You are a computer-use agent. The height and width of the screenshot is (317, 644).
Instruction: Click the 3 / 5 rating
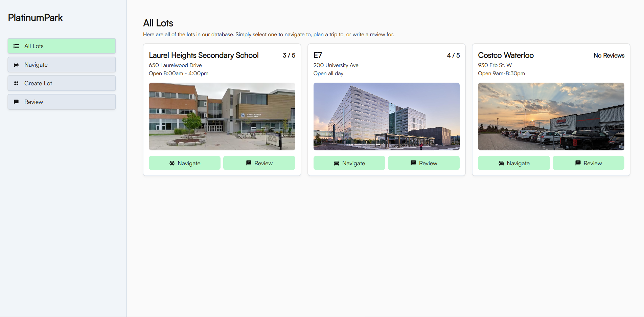289,55
